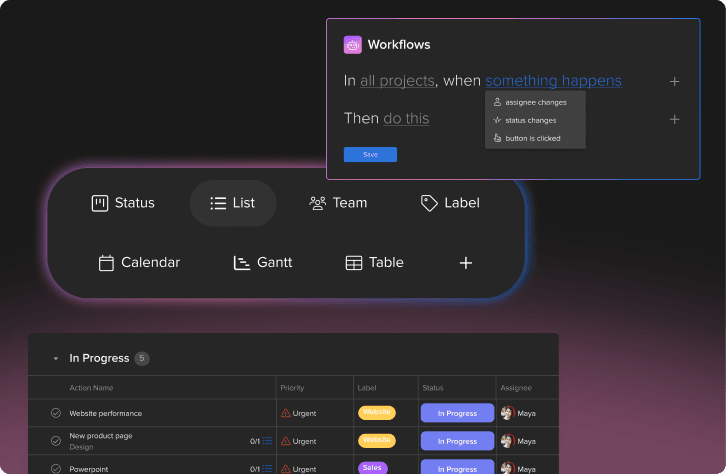Click the 'all projects' link in Workflows
Viewport: 726px width, 474px height.
coord(397,81)
